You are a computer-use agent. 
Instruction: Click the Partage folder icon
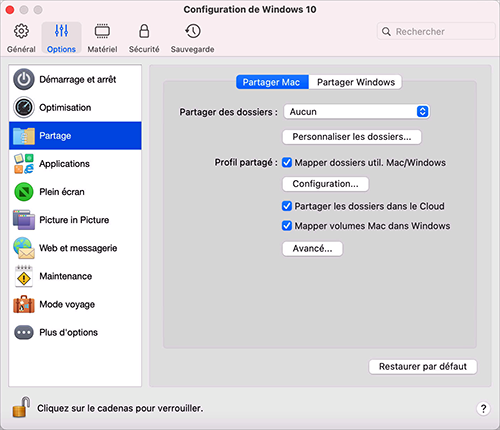pyautogui.click(x=24, y=136)
